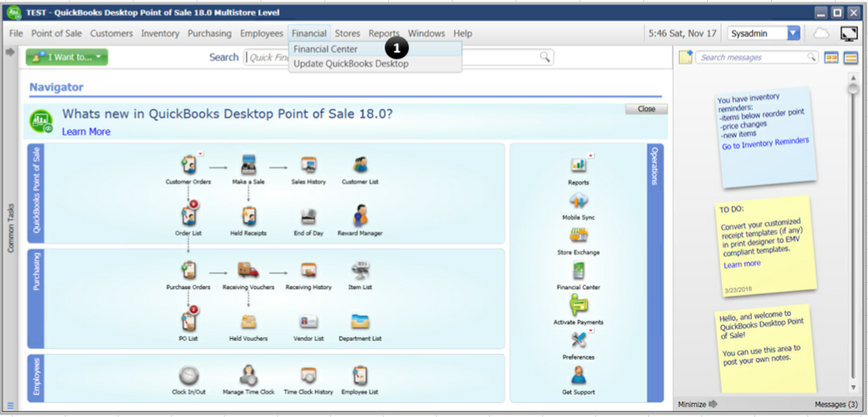Click Messages (3) label
The width and height of the screenshot is (868, 417).
tap(836, 405)
